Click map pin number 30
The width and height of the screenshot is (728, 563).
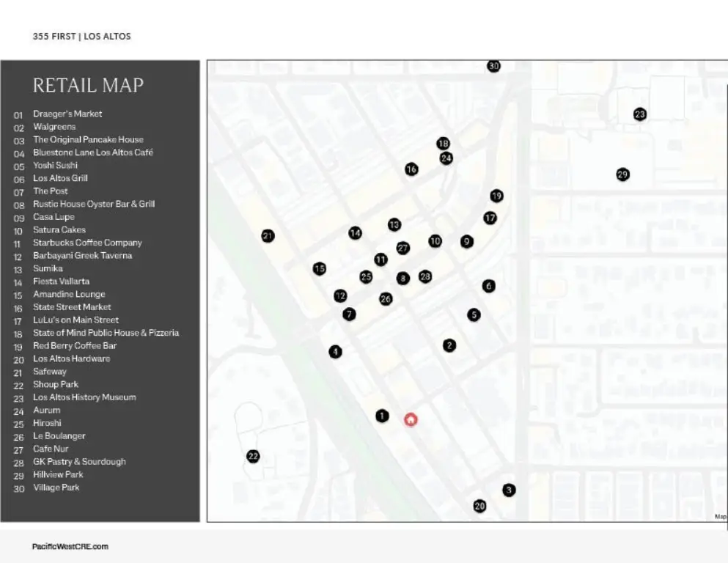point(493,66)
